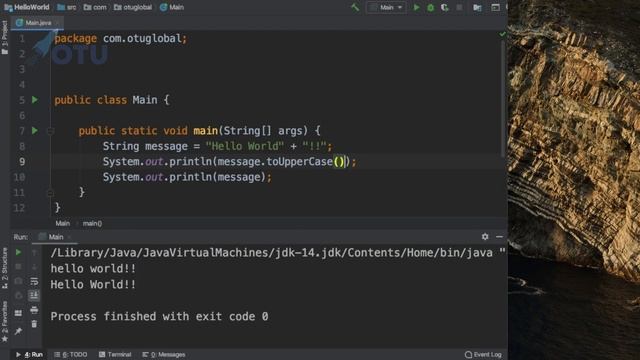Image resolution: width=640 pixels, height=360 pixels.
Task: Click the 'Hello World!!' output line in the console
Action: point(93,284)
